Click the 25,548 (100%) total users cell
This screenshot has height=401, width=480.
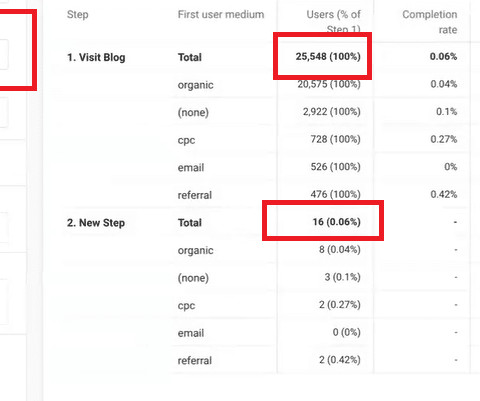tap(328, 57)
